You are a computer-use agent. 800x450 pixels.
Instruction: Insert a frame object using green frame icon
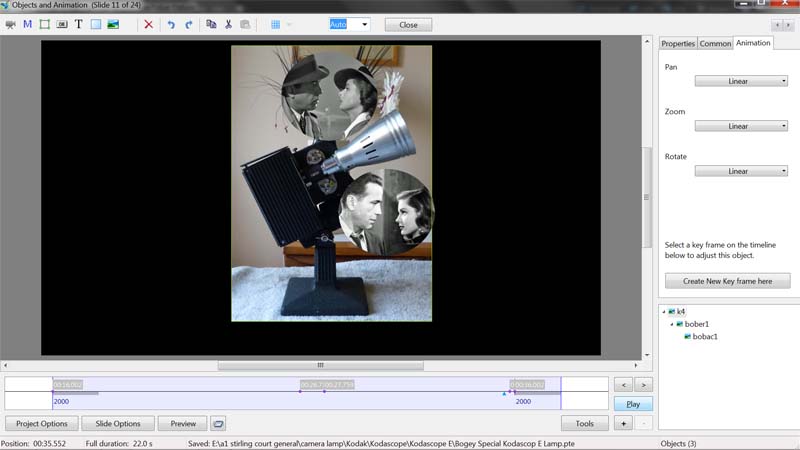(x=45, y=24)
